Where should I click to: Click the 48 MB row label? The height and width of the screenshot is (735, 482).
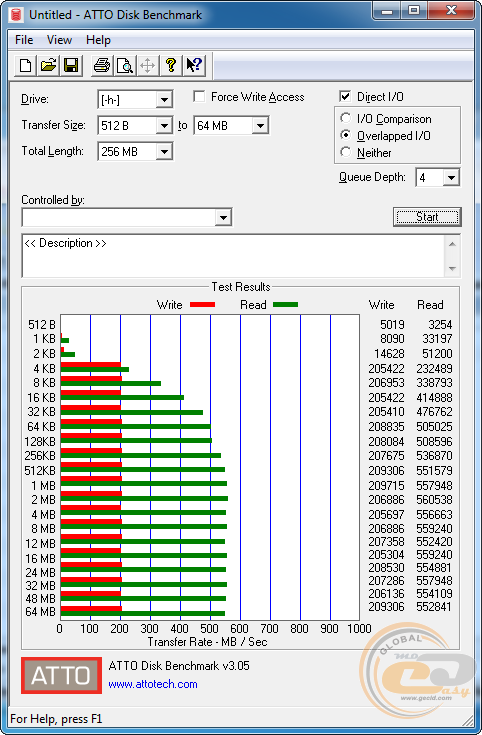pyautogui.click(x=40, y=599)
